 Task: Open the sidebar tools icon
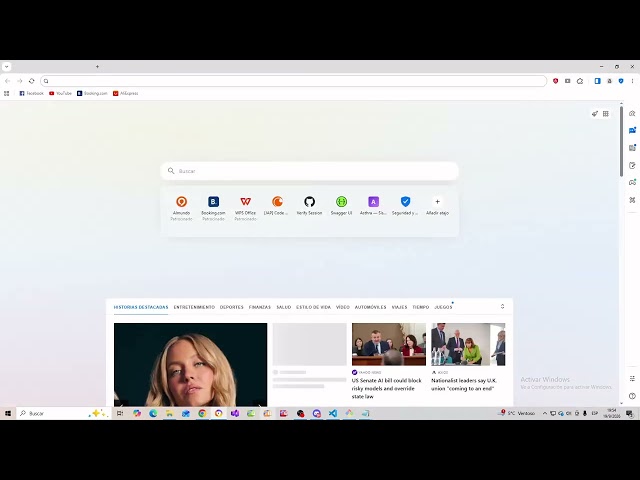632,200
